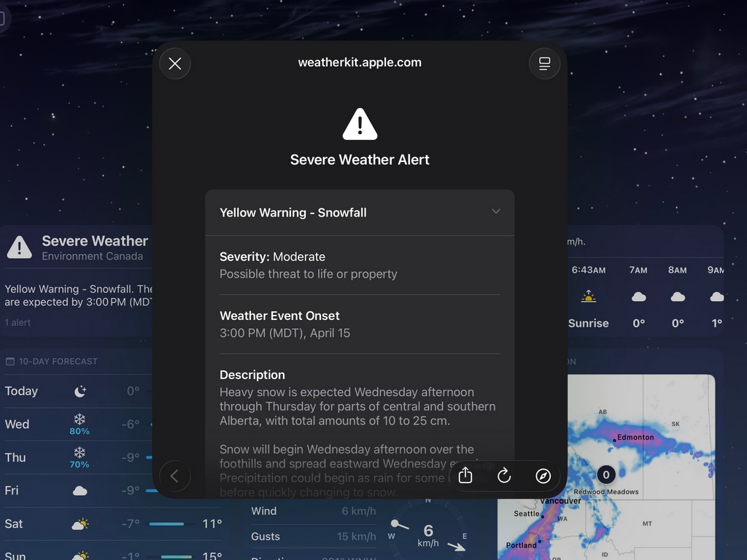
Task: Tap the 8AM hourly cloud forecast
Action: point(677,297)
